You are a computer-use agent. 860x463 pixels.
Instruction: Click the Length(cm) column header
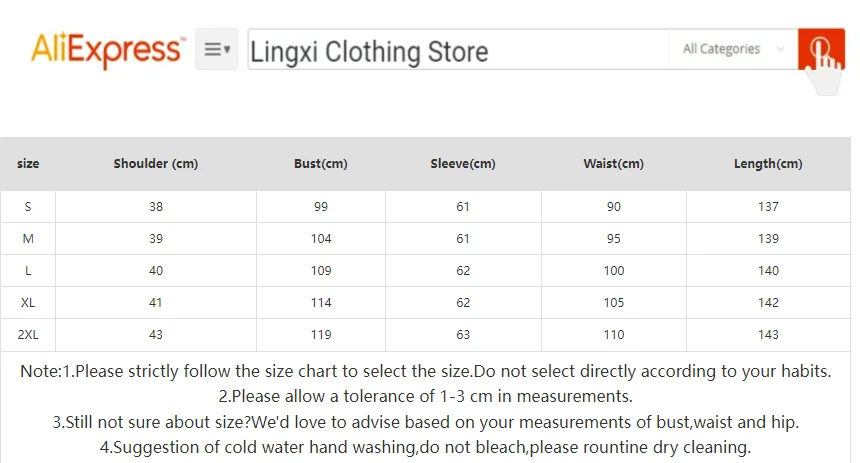(x=768, y=163)
